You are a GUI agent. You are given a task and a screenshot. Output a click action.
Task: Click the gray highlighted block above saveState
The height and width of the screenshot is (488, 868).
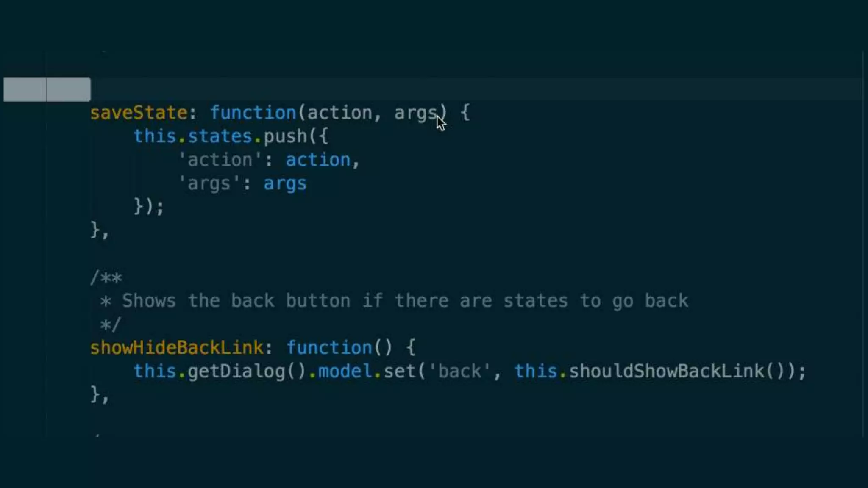(47, 89)
